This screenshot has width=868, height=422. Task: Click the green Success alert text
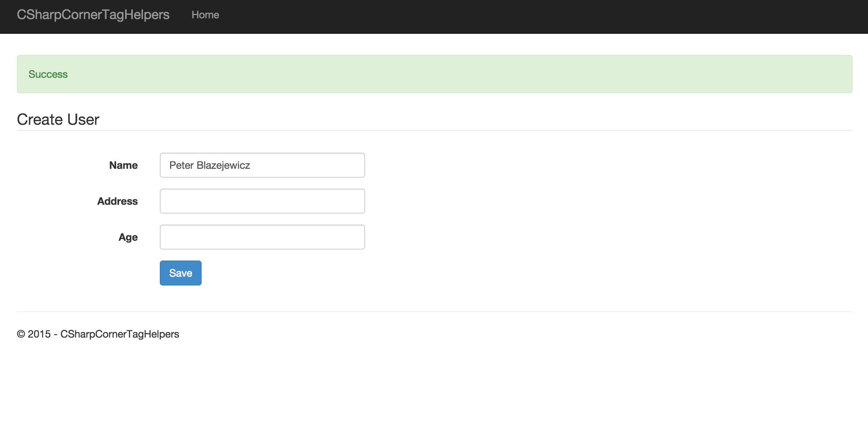pos(48,74)
